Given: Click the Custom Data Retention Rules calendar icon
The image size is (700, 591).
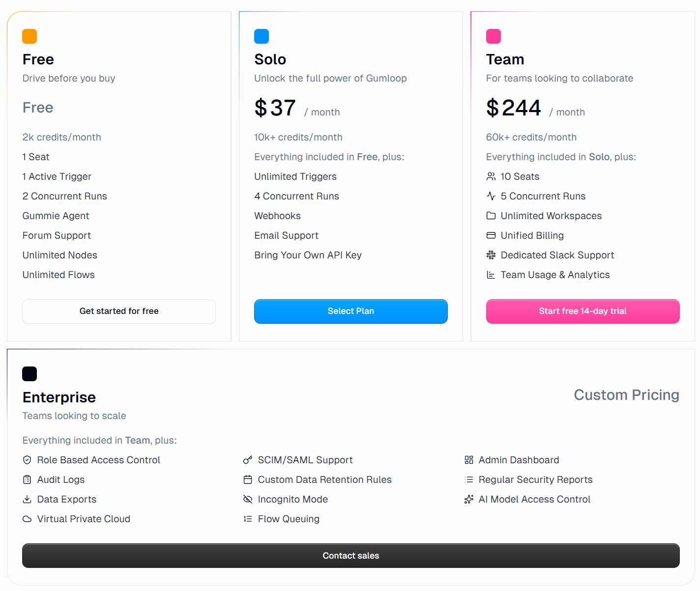Looking at the screenshot, I should coord(248,479).
